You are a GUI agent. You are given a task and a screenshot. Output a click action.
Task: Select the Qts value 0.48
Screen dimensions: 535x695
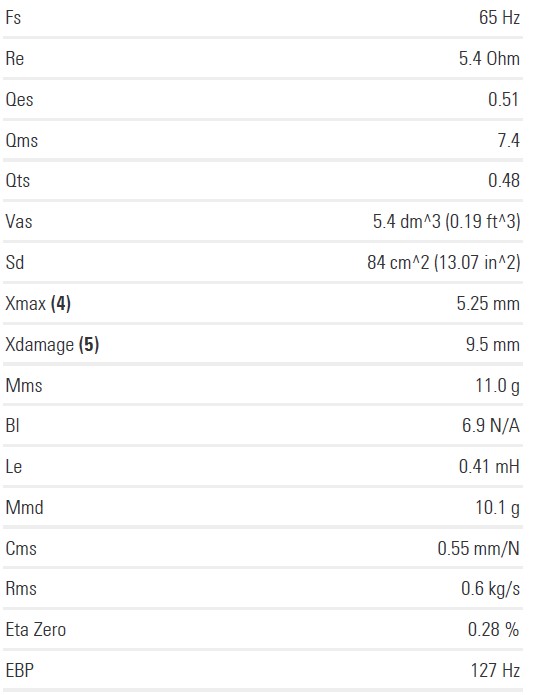click(x=504, y=180)
